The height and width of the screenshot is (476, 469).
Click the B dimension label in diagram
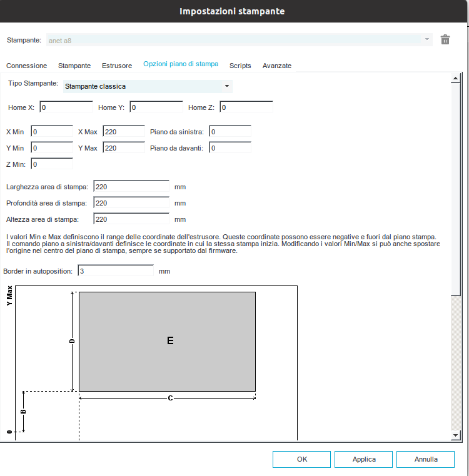pyautogui.click(x=23, y=412)
